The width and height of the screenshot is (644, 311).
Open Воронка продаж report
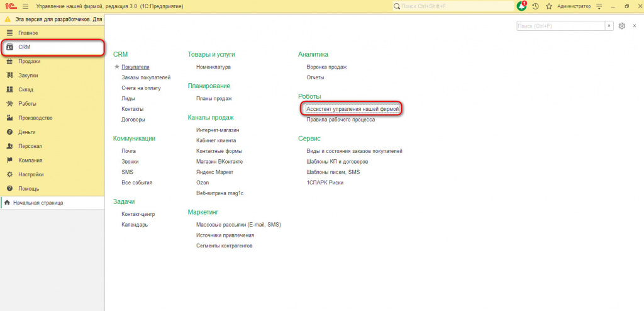[x=326, y=67]
